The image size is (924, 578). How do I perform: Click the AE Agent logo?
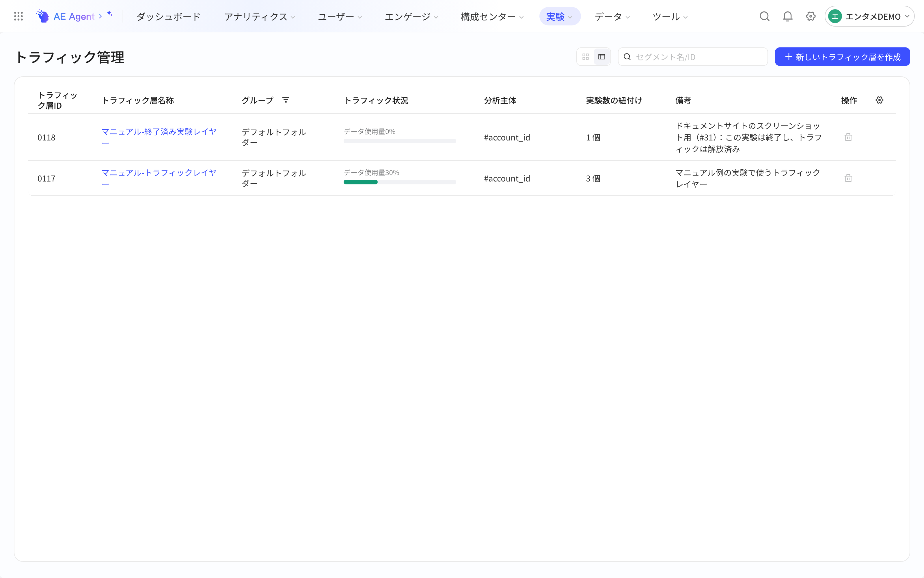point(65,16)
